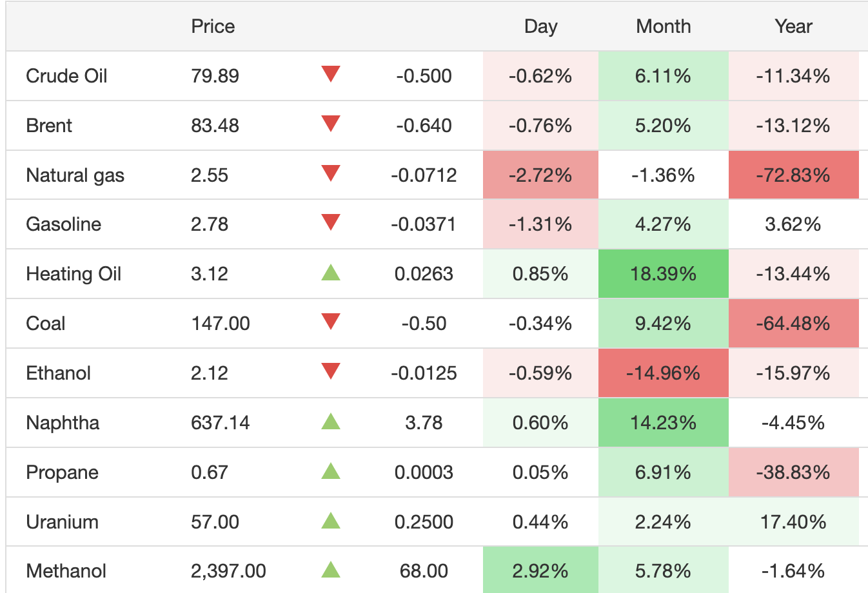Click Uranium year change 17.40%

click(793, 522)
